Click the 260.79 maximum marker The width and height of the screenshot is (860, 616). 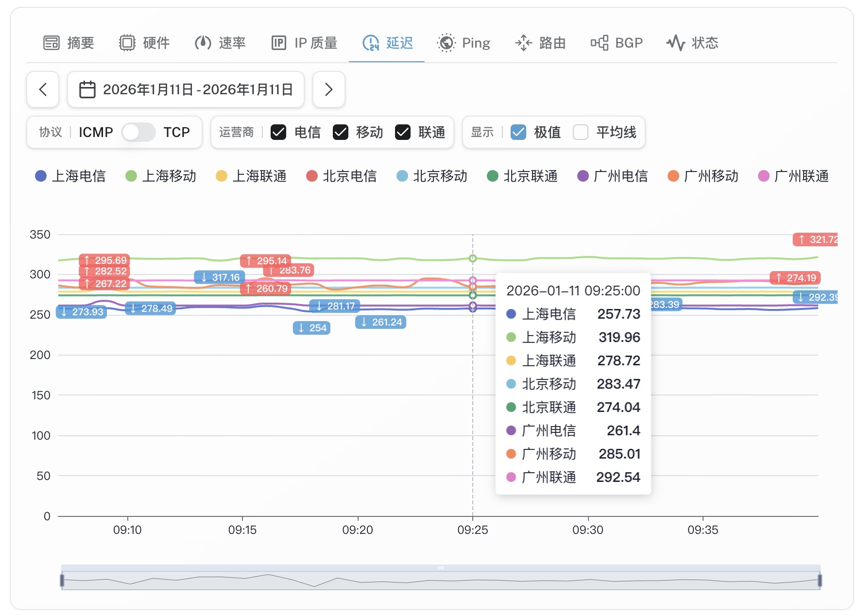tap(266, 289)
